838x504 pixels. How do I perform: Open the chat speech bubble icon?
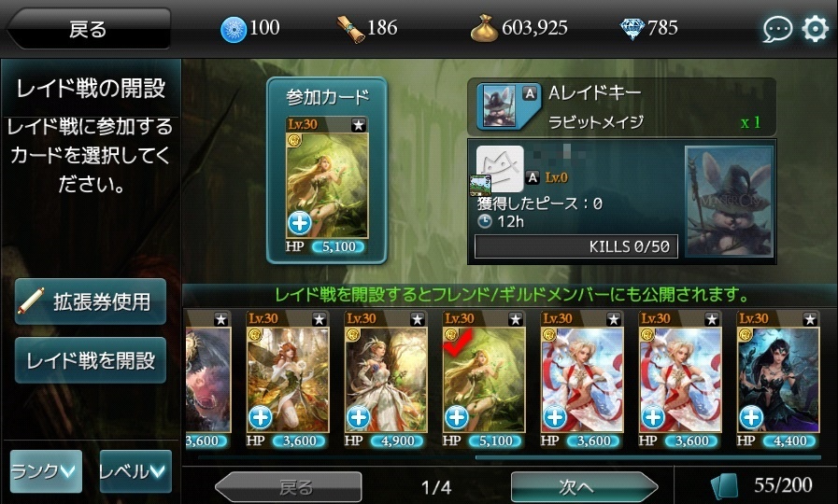click(x=777, y=29)
